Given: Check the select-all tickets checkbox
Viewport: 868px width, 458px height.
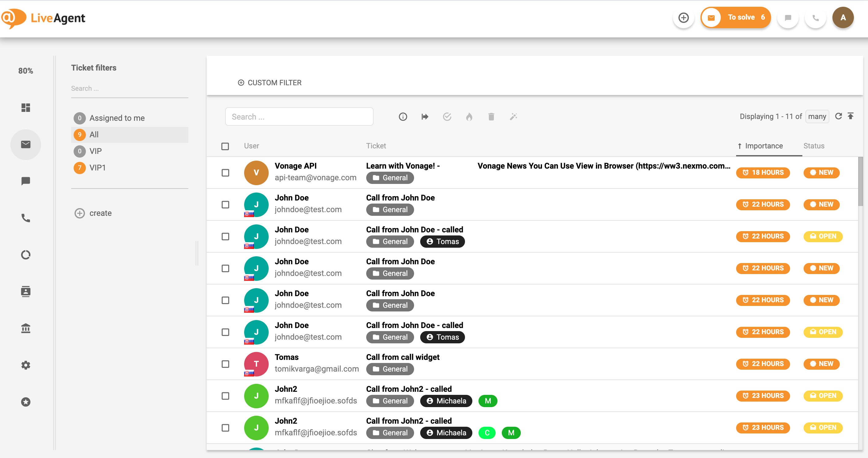Looking at the screenshot, I should (225, 146).
